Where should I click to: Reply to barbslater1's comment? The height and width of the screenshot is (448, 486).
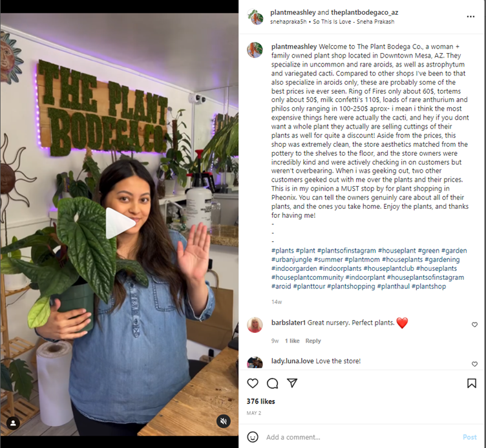[x=313, y=341]
